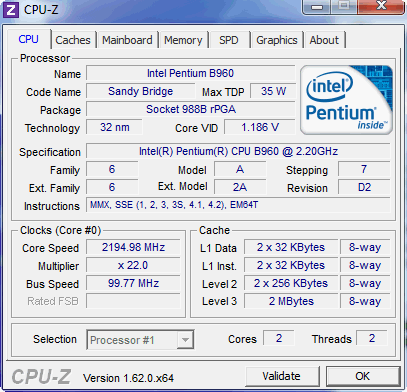Click the Cores count value
This screenshot has width=407, height=392.
pyautogui.click(x=279, y=338)
